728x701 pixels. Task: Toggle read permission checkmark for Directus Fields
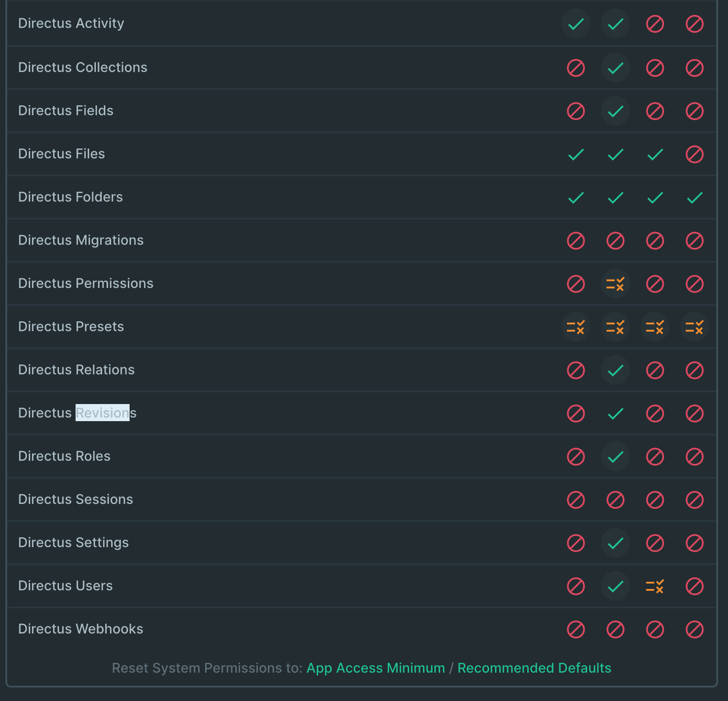click(616, 111)
